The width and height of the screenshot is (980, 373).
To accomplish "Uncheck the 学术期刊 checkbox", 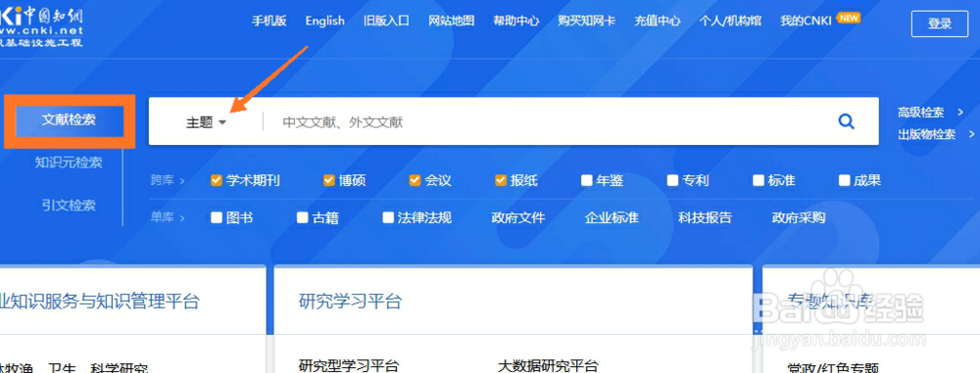I will (217, 180).
